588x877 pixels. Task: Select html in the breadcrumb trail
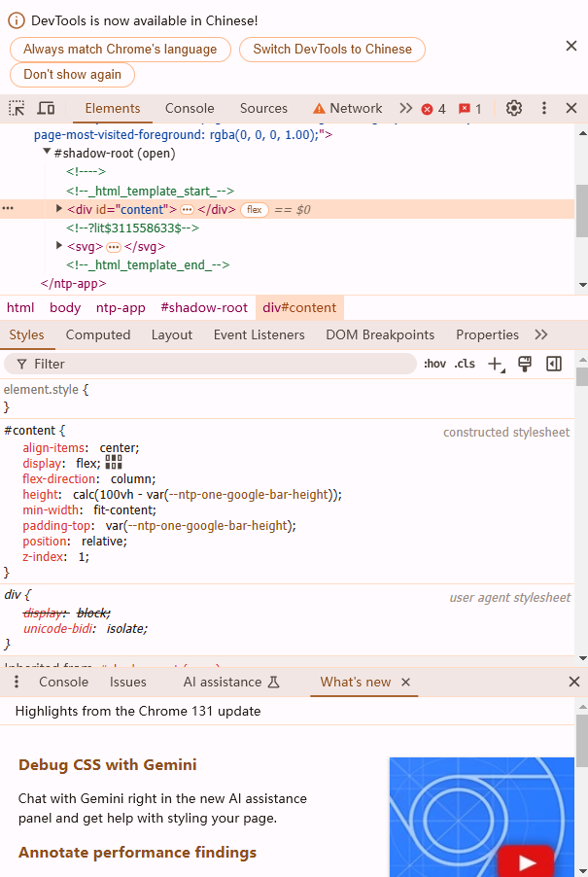pos(20,307)
